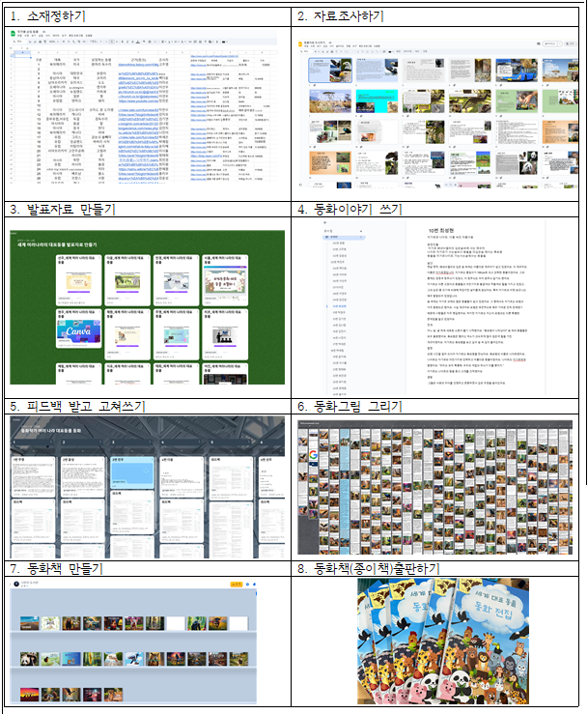Viewport: 588px width, 714px height.
Task: Click the back arrow above the document outline
Action: (x=325, y=222)
